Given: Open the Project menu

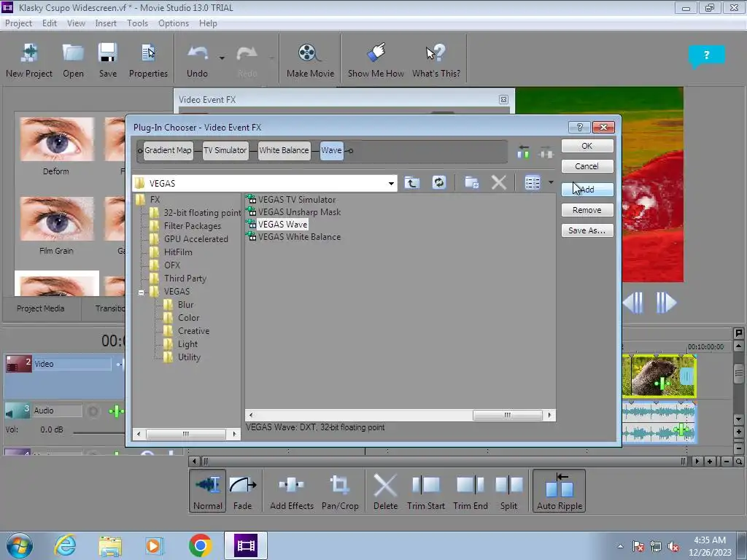Looking at the screenshot, I should point(18,23).
